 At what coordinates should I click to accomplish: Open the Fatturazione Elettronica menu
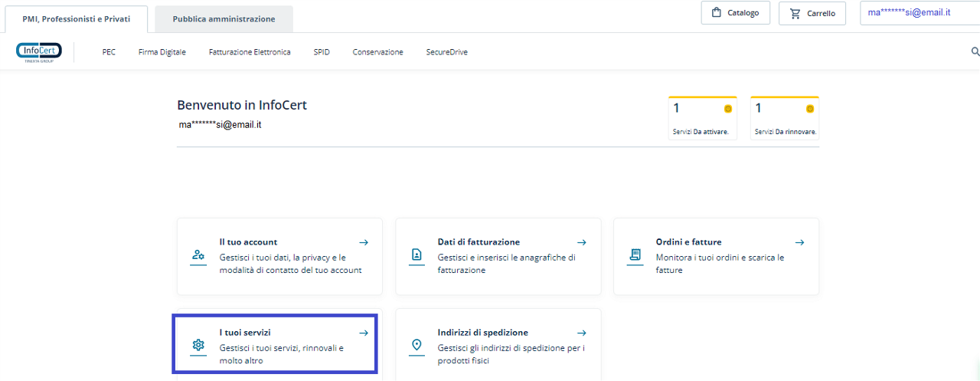pos(249,52)
